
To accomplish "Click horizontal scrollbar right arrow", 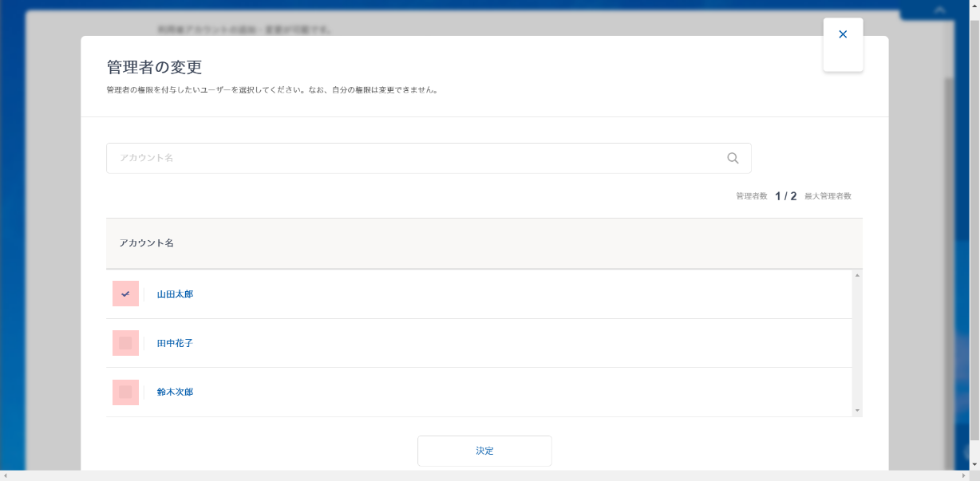I will click(x=962, y=475).
